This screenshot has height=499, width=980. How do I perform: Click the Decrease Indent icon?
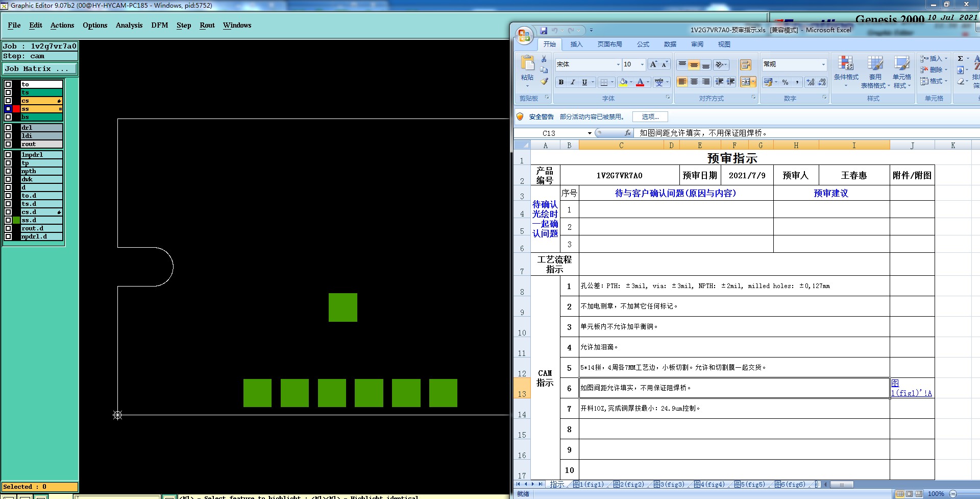(719, 82)
